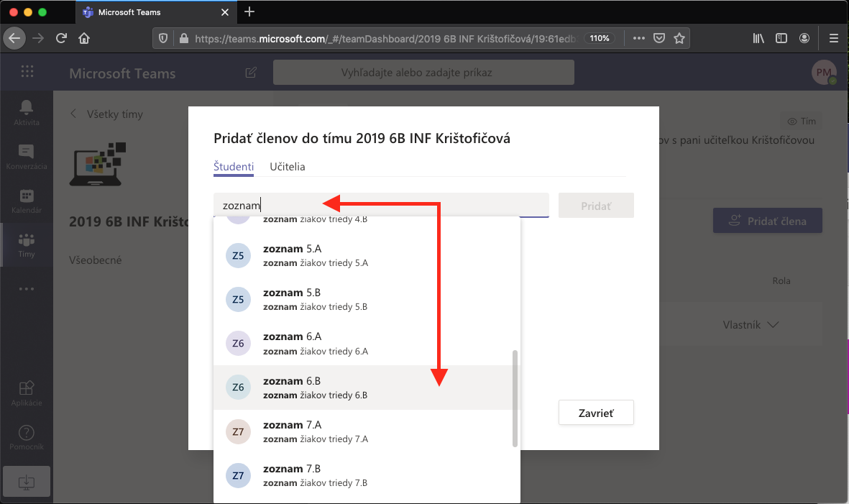The width and height of the screenshot is (849, 504).
Task: Expand the Vlastník role dropdown
Action: (751, 325)
